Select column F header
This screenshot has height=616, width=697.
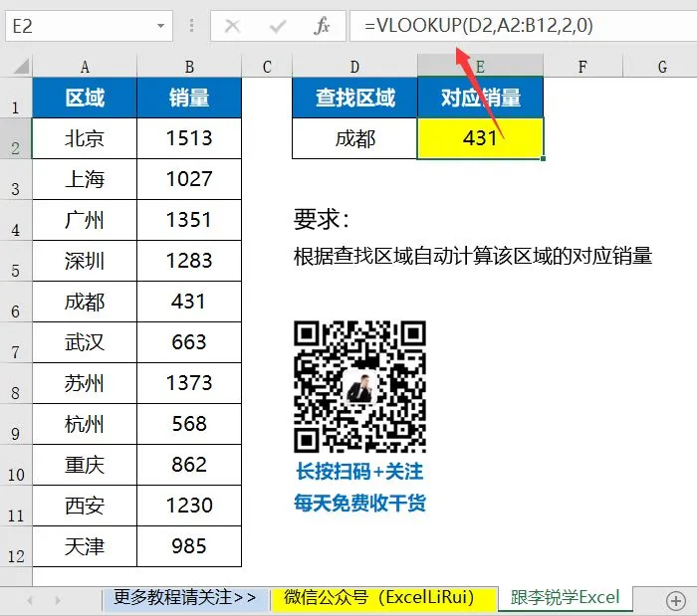[582, 67]
